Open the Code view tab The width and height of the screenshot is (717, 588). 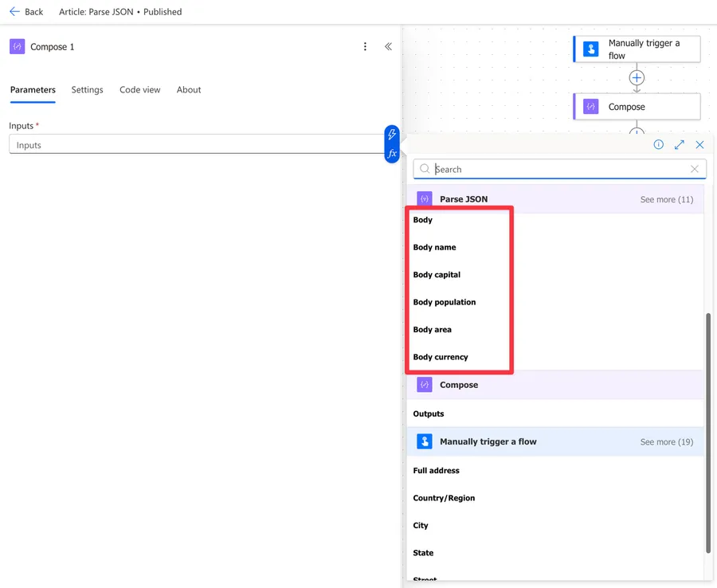point(140,90)
